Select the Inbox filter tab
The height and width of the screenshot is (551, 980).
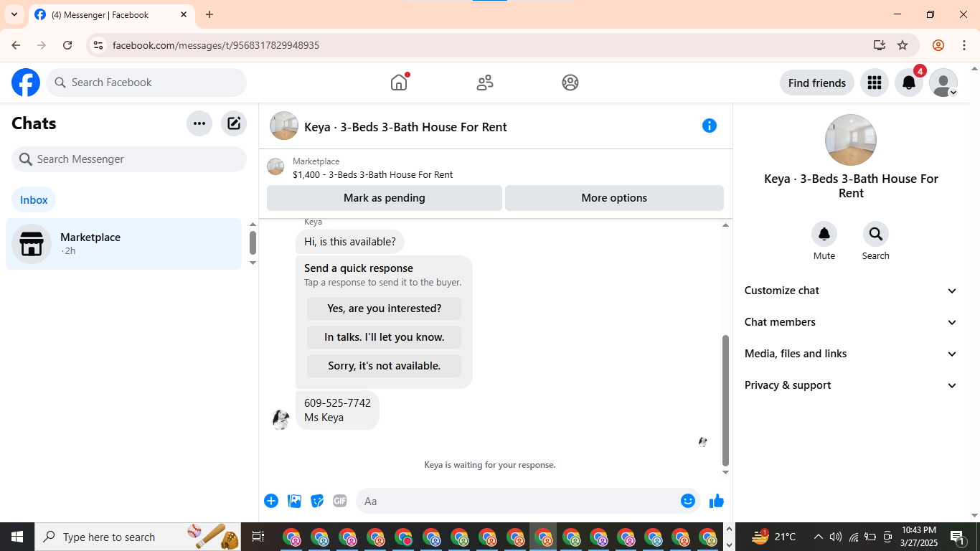pos(34,200)
